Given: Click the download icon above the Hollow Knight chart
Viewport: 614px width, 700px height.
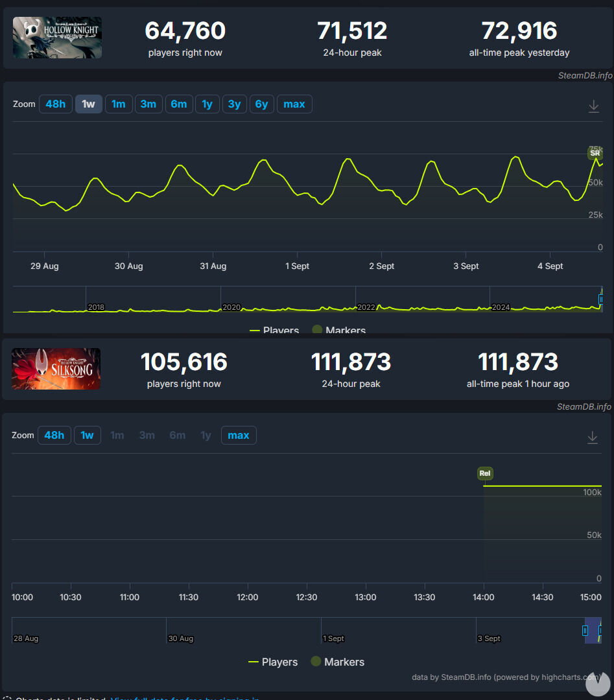Looking at the screenshot, I should coord(593,106).
